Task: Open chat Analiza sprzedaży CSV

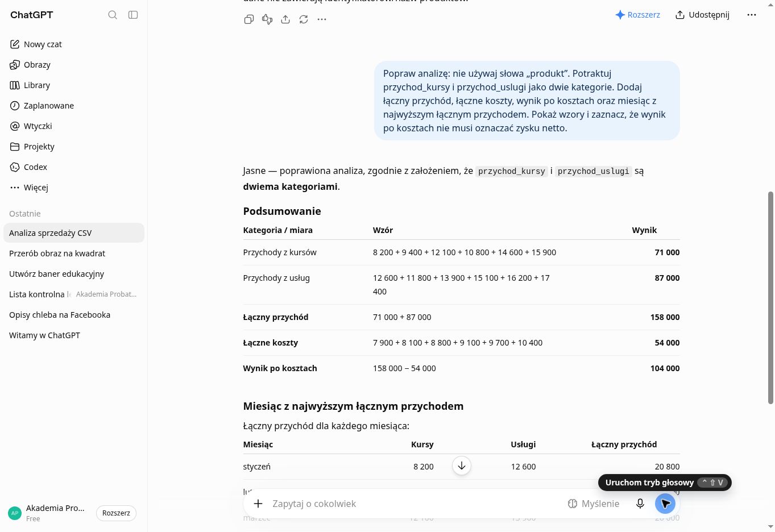Action: (74, 233)
